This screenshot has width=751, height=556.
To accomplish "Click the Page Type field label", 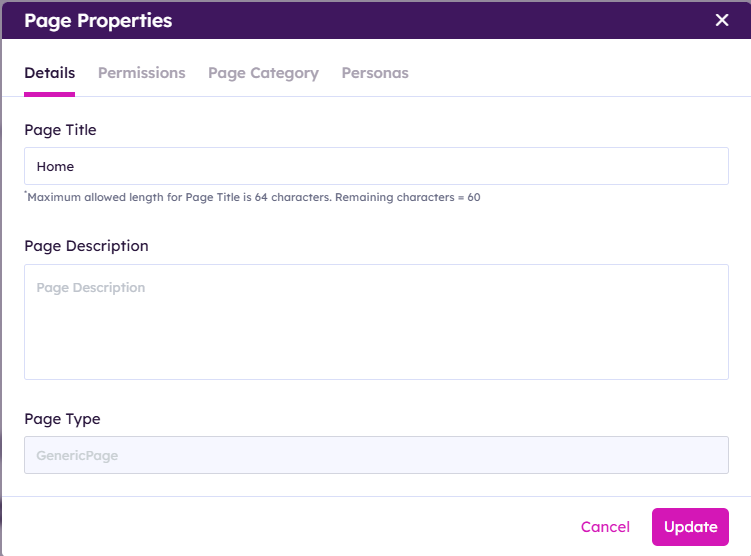I will tap(62, 419).
